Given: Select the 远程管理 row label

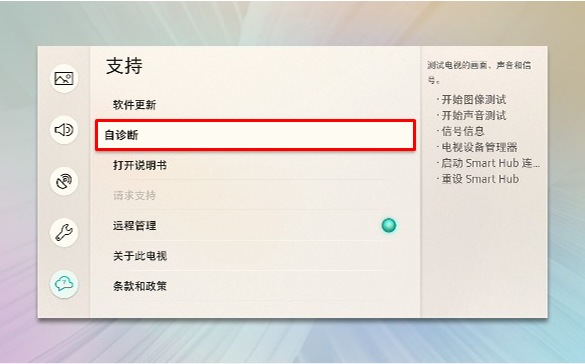Looking at the screenshot, I should tap(135, 226).
